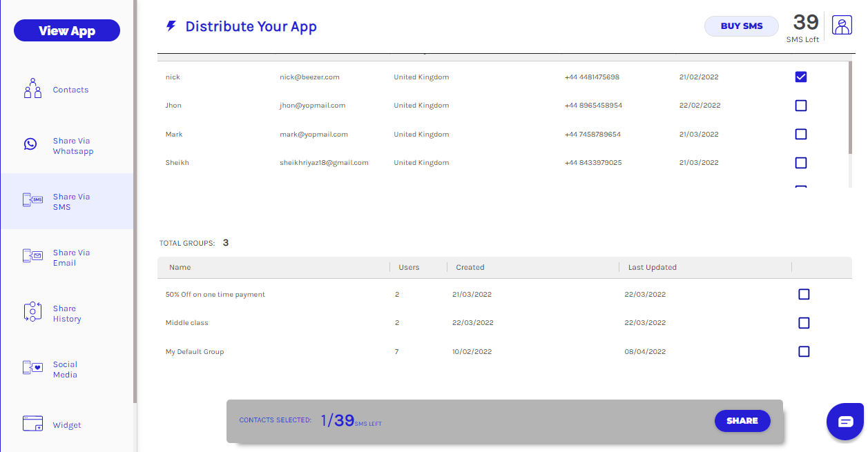Image resolution: width=868 pixels, height=452 pixels.
Task: Open Share Via Whatsapp menu item
Action: click(73, 146)
